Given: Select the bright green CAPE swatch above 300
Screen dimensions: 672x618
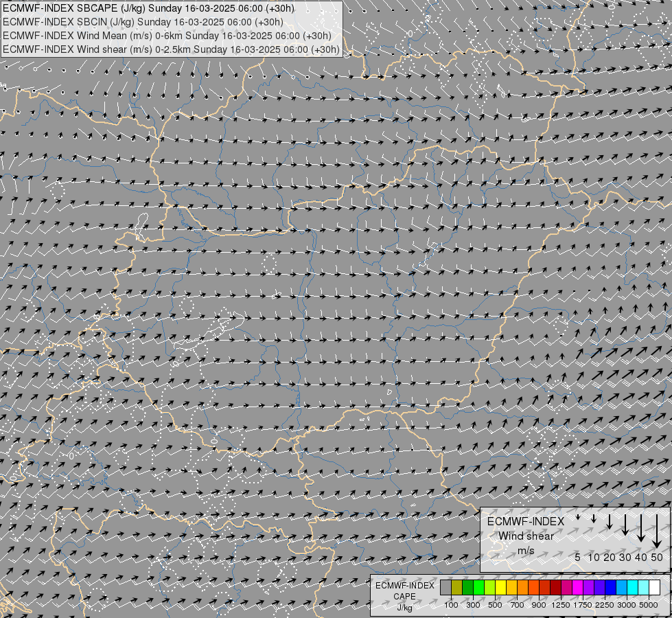Looking at the screenshot, I should point(478,587).
